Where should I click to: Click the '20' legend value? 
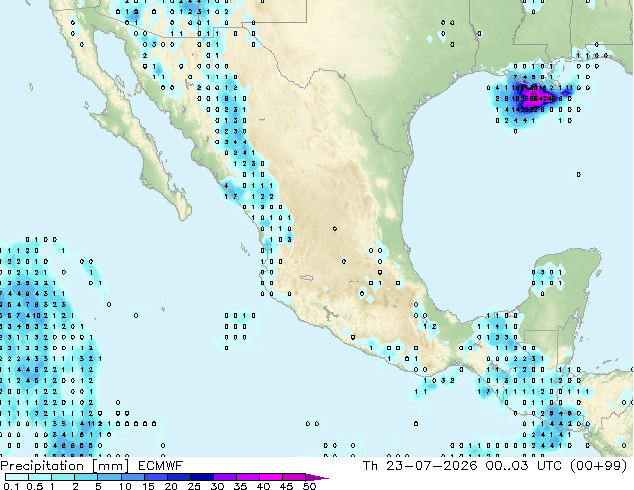[x=171, y=486]
